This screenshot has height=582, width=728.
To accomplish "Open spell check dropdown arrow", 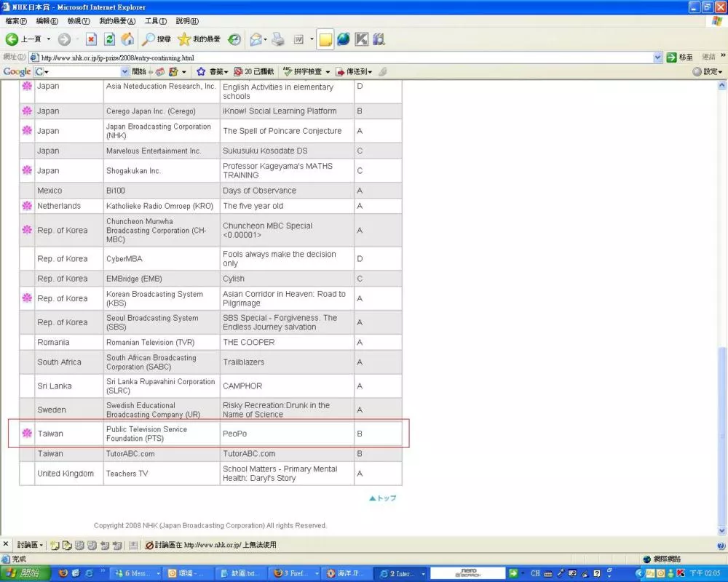I will point(328,72).
